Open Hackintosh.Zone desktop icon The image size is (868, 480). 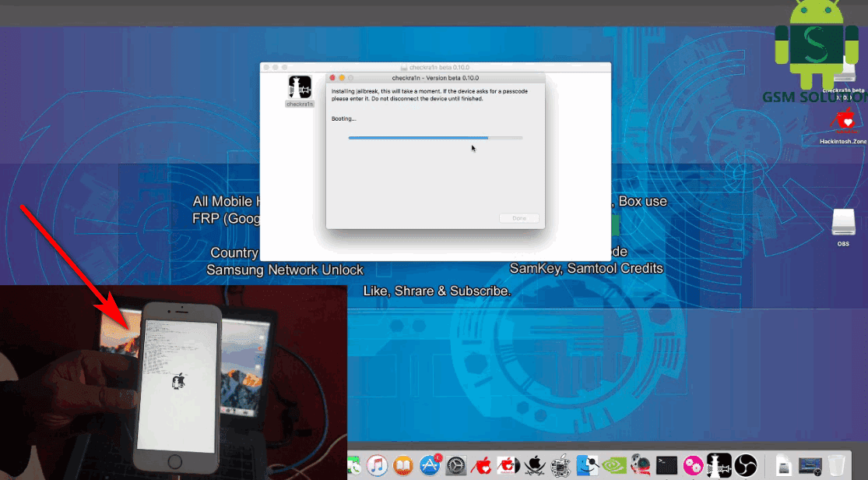845,120
